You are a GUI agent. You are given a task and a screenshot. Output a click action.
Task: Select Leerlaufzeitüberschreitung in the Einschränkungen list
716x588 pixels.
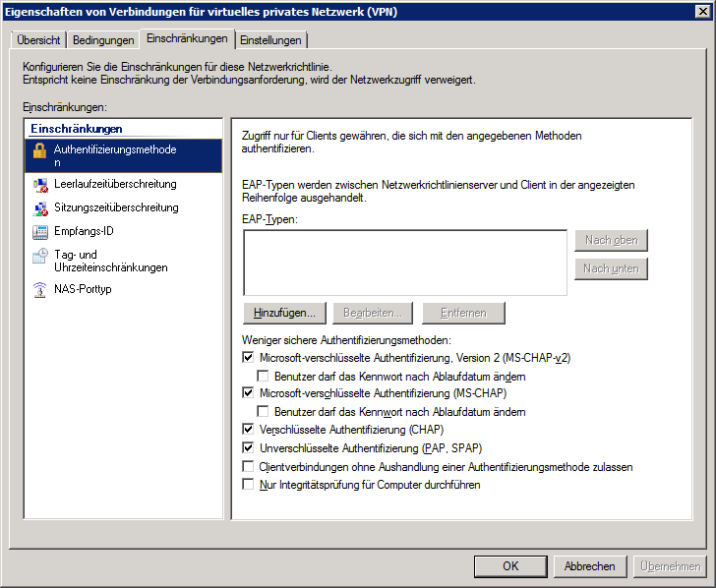point(115,184)
